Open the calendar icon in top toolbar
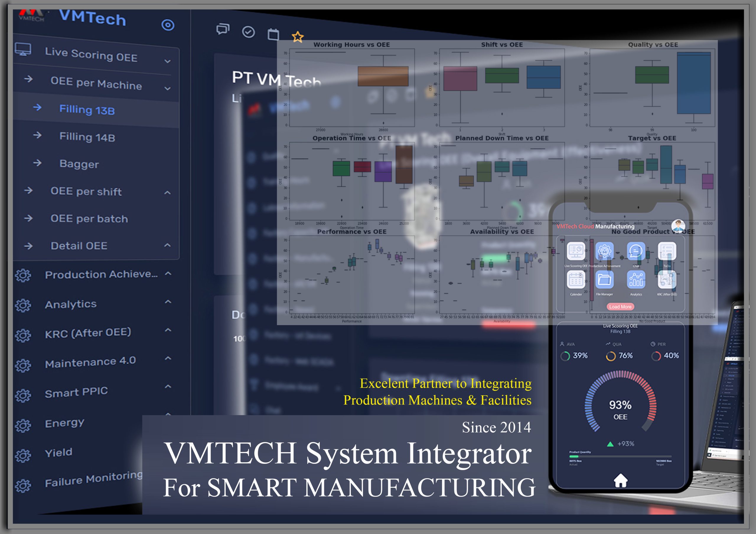 pyautogui.click(x=273, y=34)
